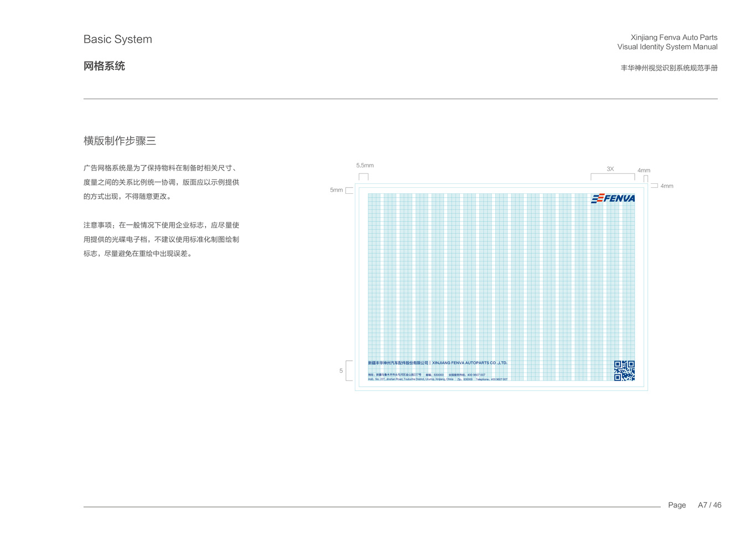The height and width of the screenshot is (540, 756).
Task: Select the '网格系统' subtitle
Action: coord(104,66)
